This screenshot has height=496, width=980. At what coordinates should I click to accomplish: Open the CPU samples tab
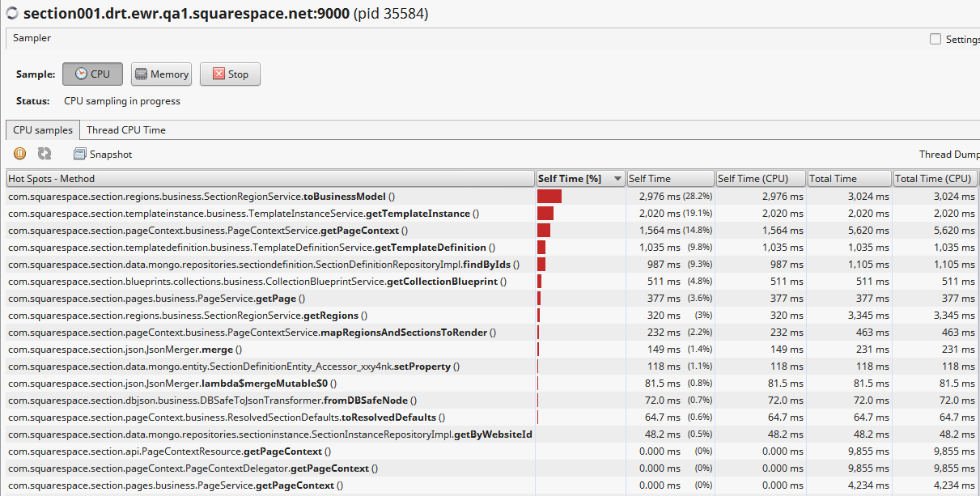click(x=43, y=129)
